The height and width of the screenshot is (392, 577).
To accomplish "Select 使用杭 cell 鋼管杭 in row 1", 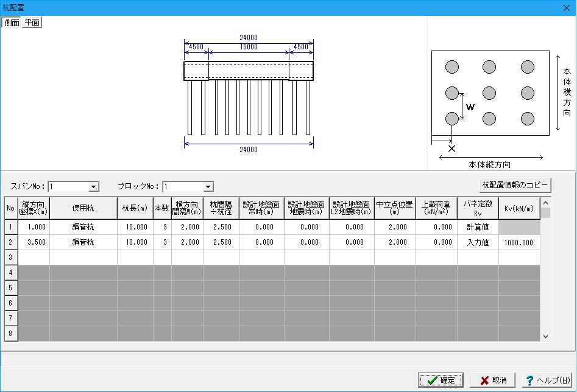I will point(83,227).
